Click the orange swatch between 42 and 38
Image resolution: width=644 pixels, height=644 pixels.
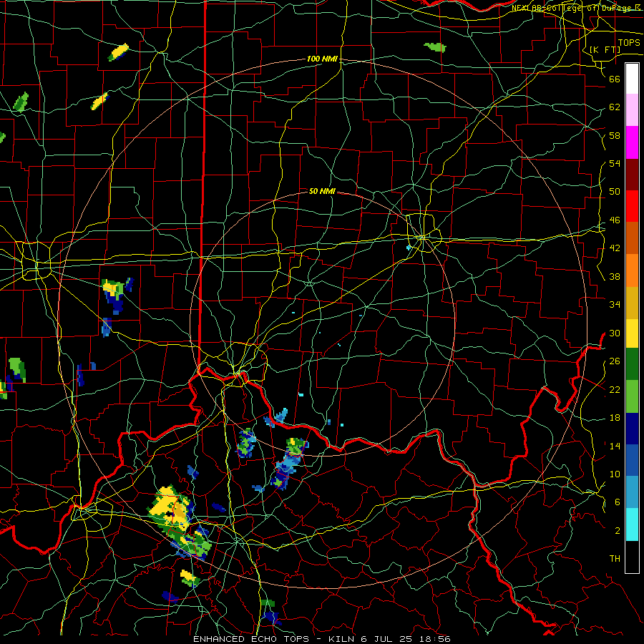click(x=632, y=270)
